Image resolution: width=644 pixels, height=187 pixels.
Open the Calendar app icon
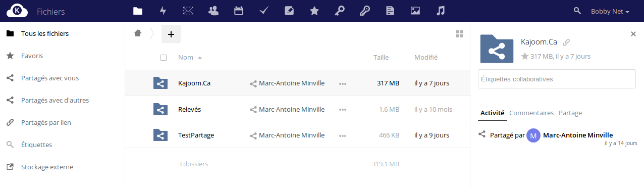239,11
